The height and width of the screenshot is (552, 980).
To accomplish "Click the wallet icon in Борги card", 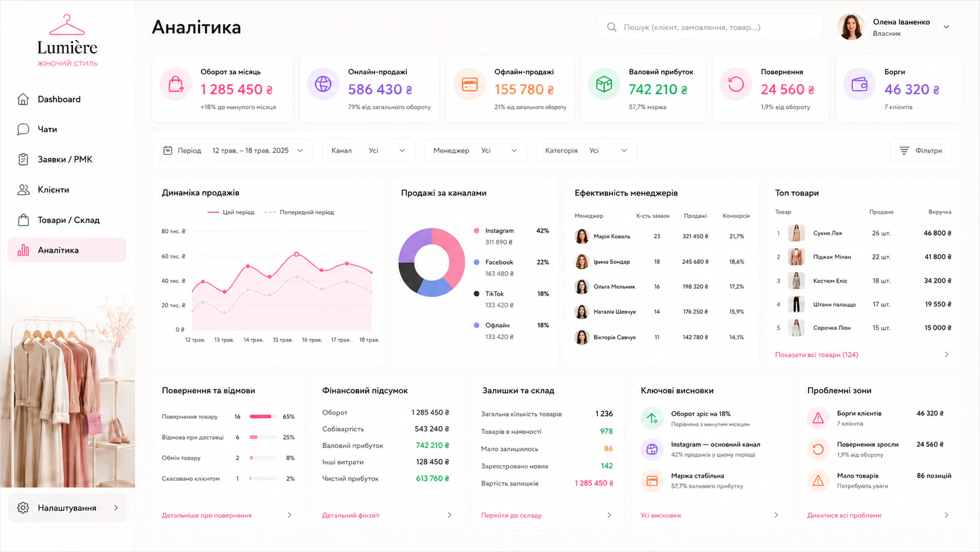I will pos(859,84).
